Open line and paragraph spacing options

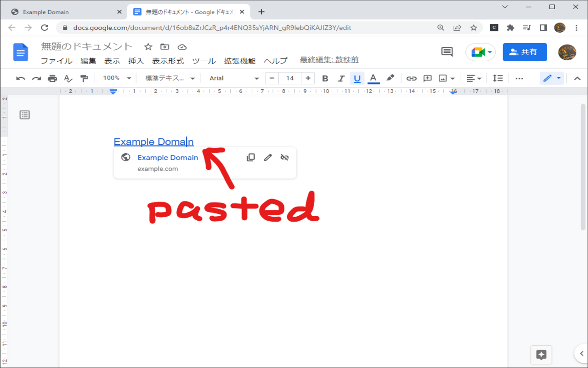coord(498,79)
